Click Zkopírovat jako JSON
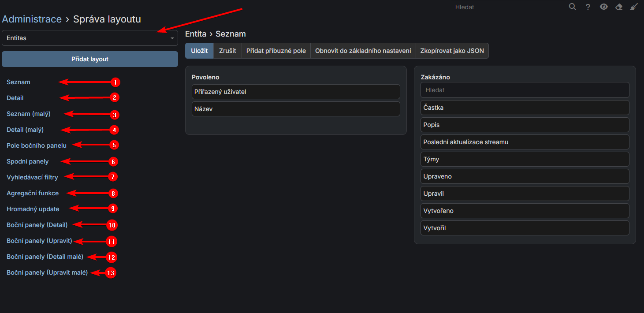644x313 pixels. click(x=452, y=51)
